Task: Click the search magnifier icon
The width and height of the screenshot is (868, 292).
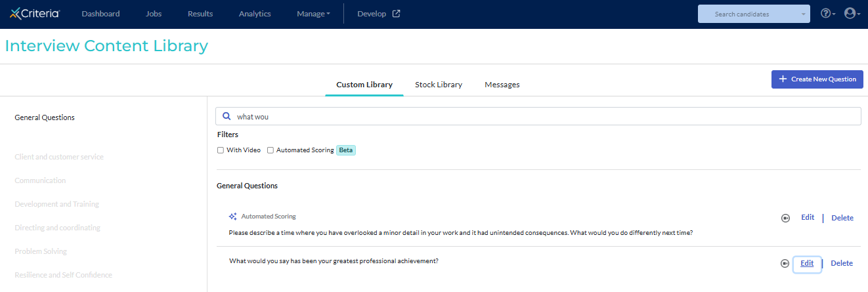Action: pos(227,116)
